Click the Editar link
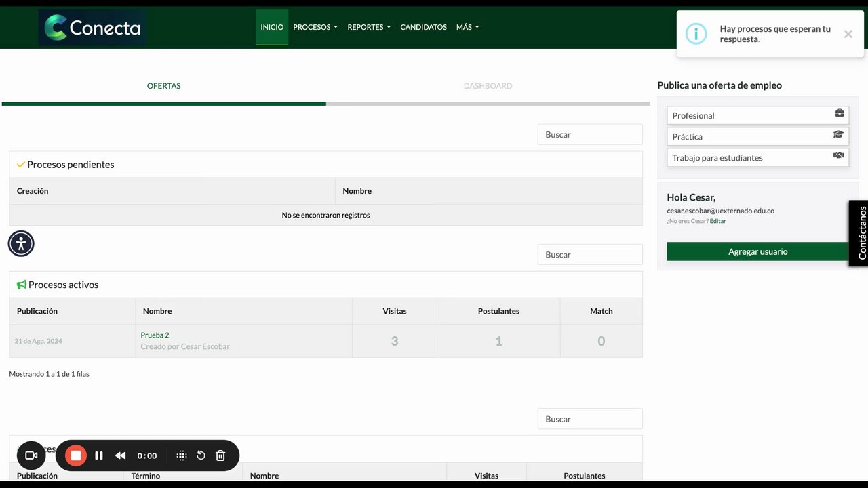The image size is (868, 488). click(717, 221)
